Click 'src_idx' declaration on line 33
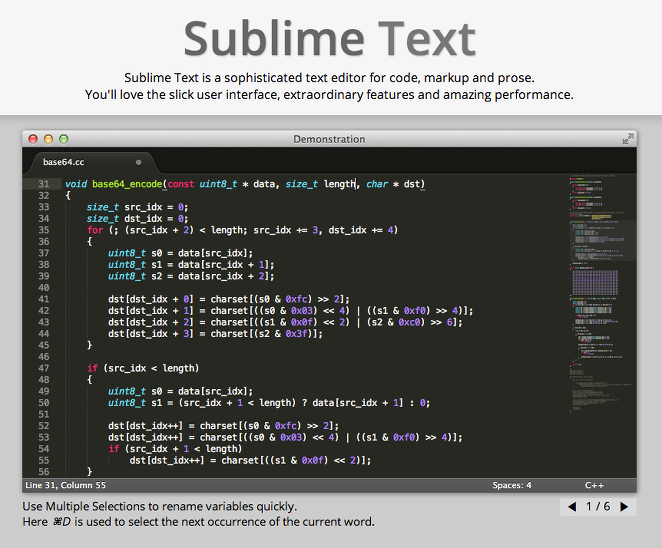 [x=143, y=207]
